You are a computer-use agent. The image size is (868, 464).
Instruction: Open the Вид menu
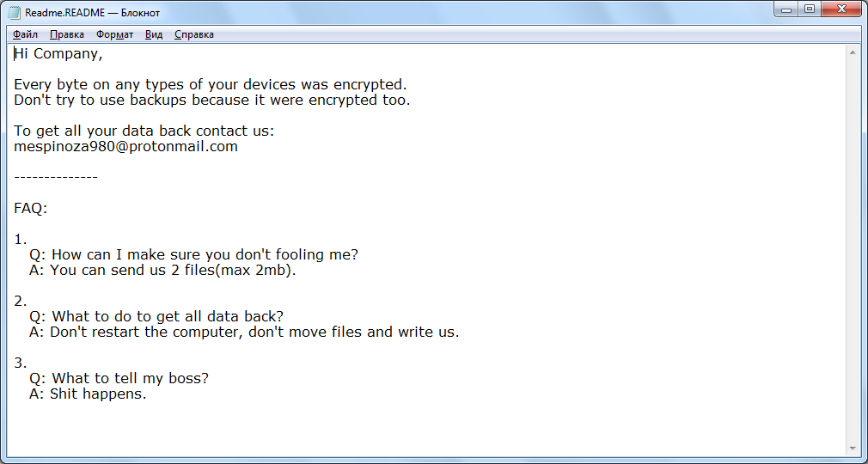pos(154,34)
